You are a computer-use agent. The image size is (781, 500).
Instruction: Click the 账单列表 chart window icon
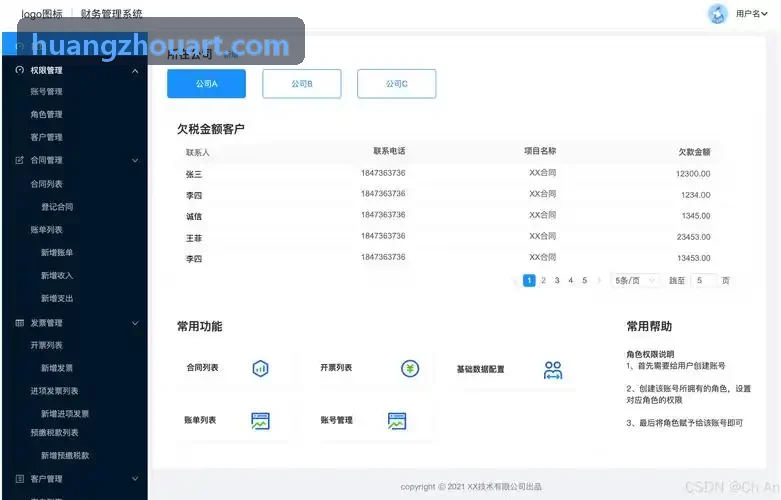click(x=260, y=421)
